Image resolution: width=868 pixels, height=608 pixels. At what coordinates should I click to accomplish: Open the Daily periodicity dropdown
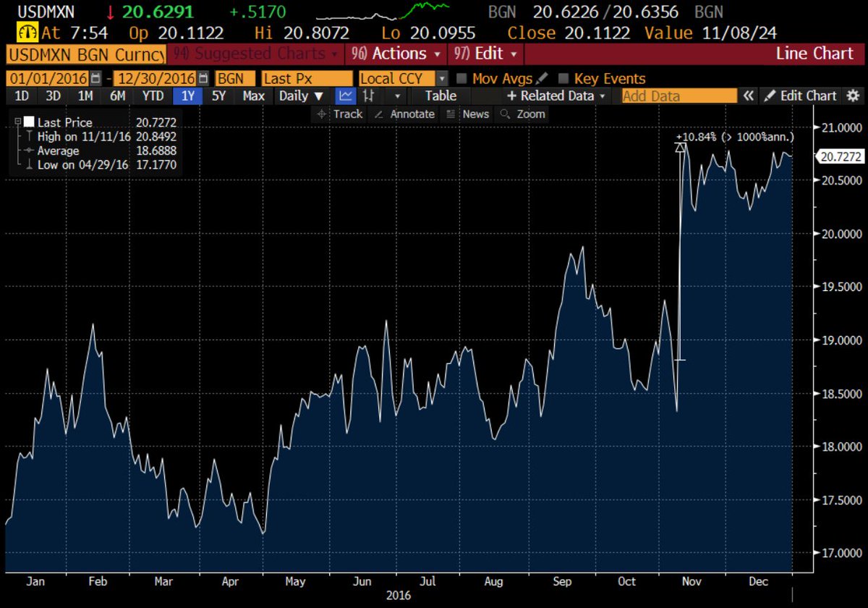click(302, 96)
